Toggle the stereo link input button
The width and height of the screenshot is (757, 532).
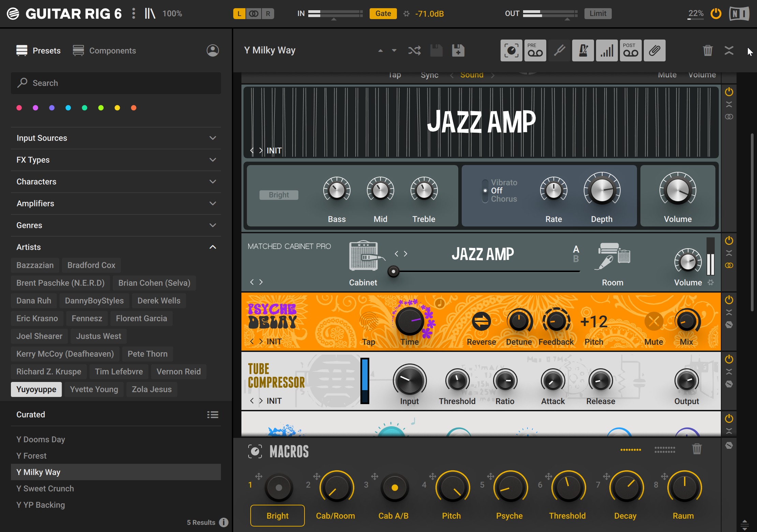254,14
